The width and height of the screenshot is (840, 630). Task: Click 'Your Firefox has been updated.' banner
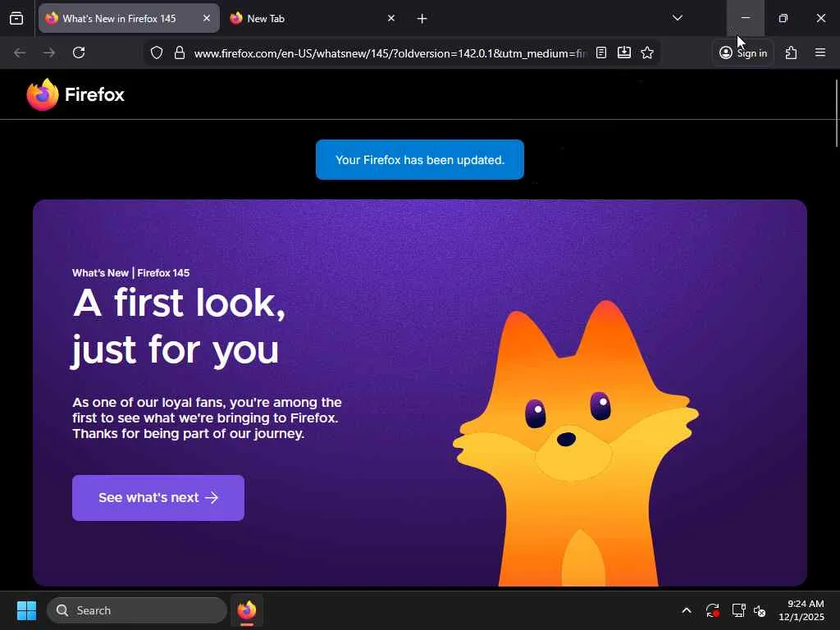coord(420,160)
